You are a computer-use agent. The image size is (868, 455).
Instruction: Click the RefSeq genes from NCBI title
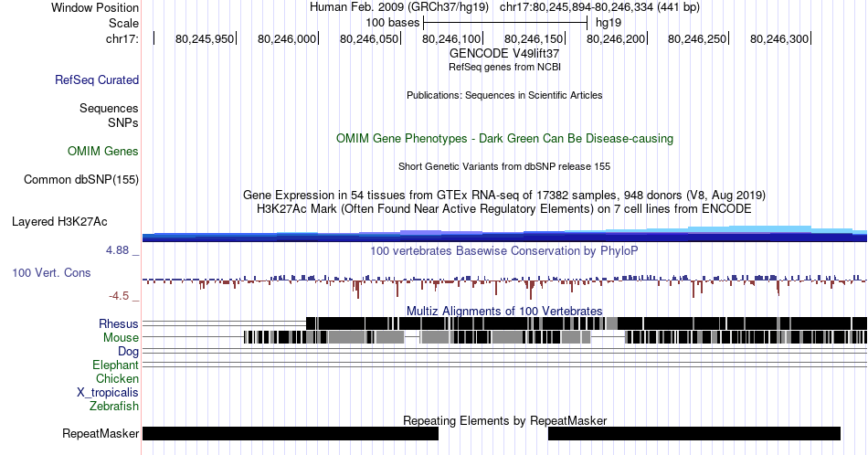504,67
